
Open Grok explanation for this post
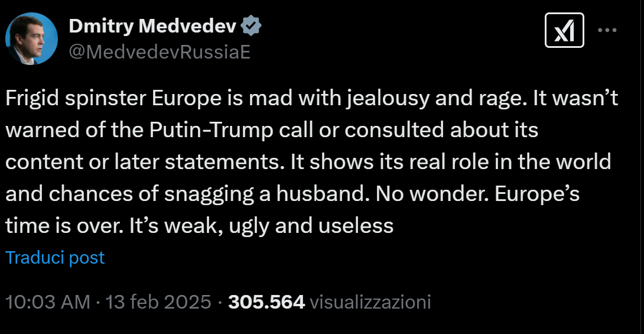[564, 30]
